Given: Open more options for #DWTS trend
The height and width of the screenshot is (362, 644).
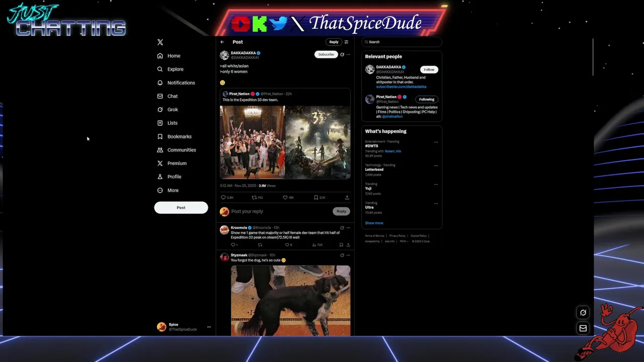Looking at the screenshot, I should click(436, 142).
